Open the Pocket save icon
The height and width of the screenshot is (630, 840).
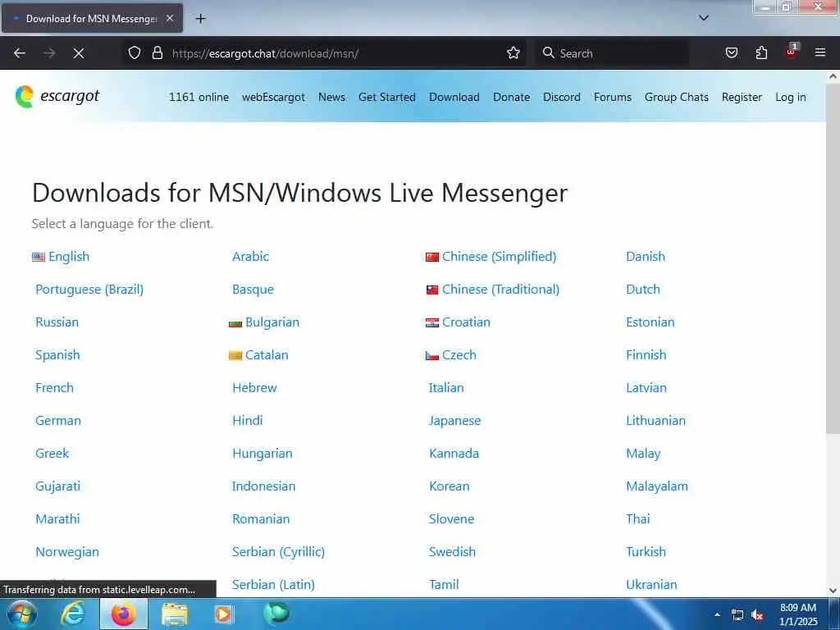tap(732, 53)
